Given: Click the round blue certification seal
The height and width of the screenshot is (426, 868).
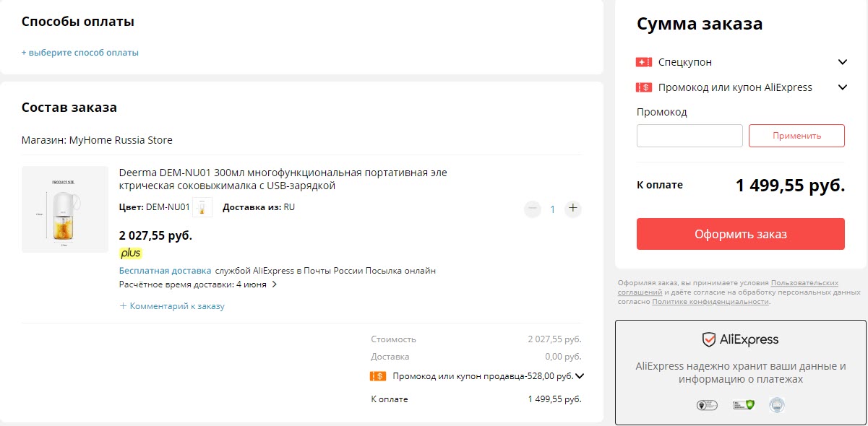Looking at the screenshot, I should (777, 405).
